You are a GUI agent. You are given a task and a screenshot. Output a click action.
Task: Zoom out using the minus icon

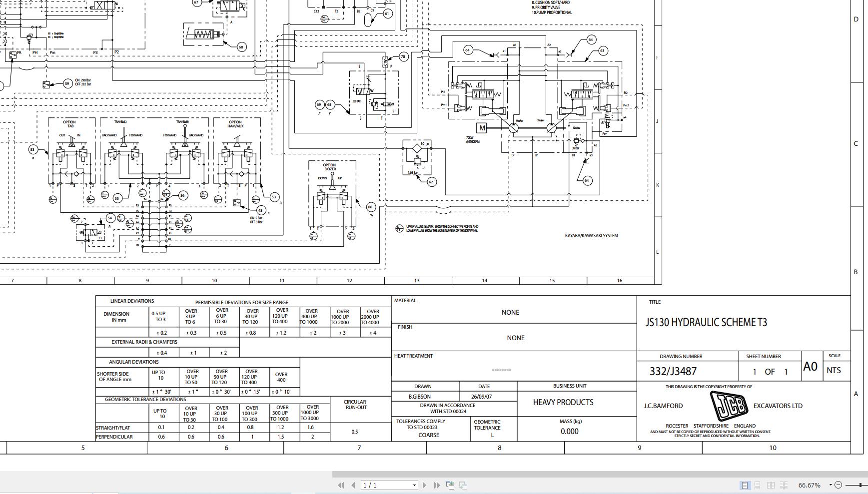coord(839,485)
